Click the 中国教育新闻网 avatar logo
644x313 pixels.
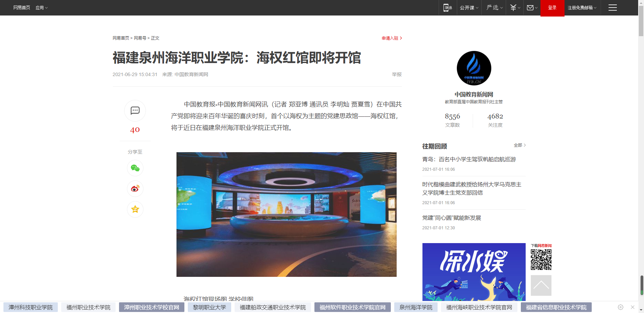pyautogui.click(x=474, y=68)
